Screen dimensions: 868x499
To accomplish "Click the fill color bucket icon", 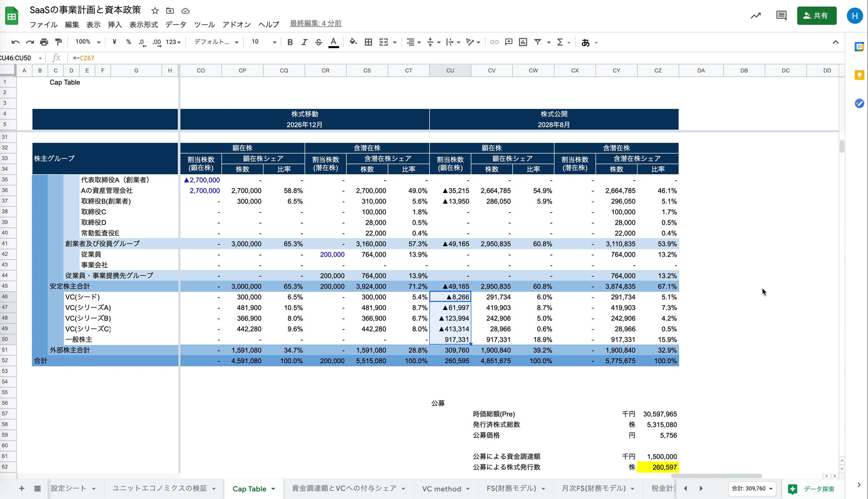I will click(353, 42).
